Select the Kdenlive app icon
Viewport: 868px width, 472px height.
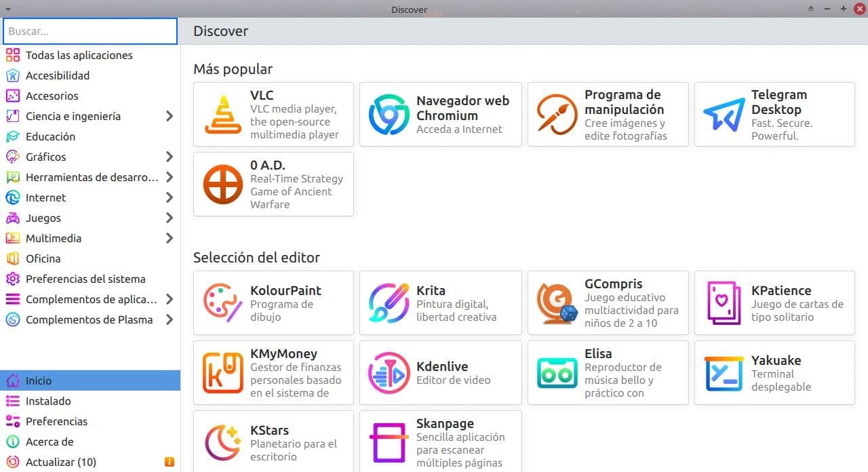[389, 373]
